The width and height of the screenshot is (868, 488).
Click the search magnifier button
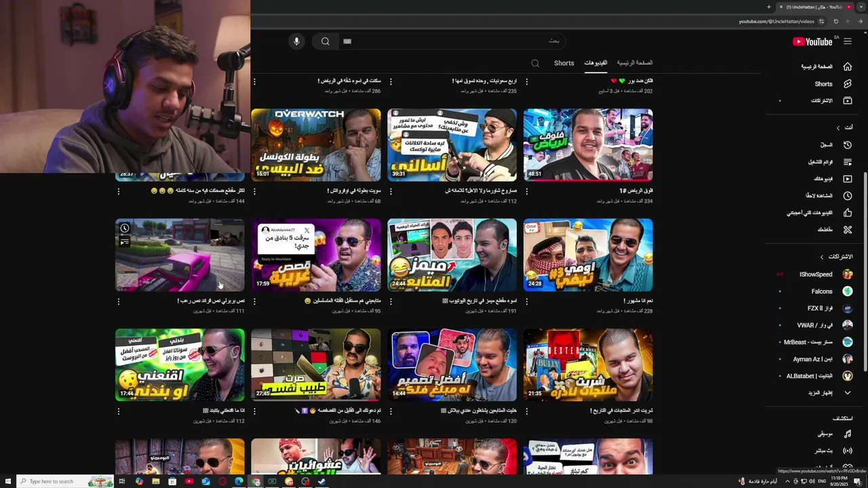pyautogui.click(x=325, y=41)
